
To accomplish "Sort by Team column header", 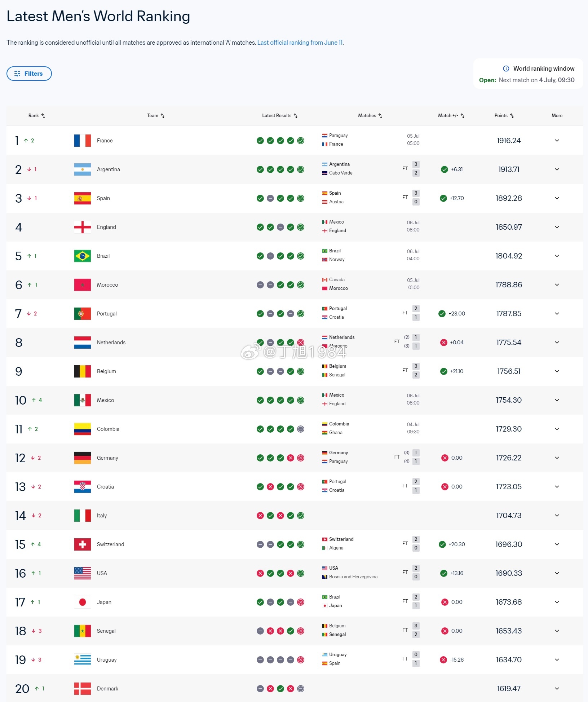I will [156, 115].
